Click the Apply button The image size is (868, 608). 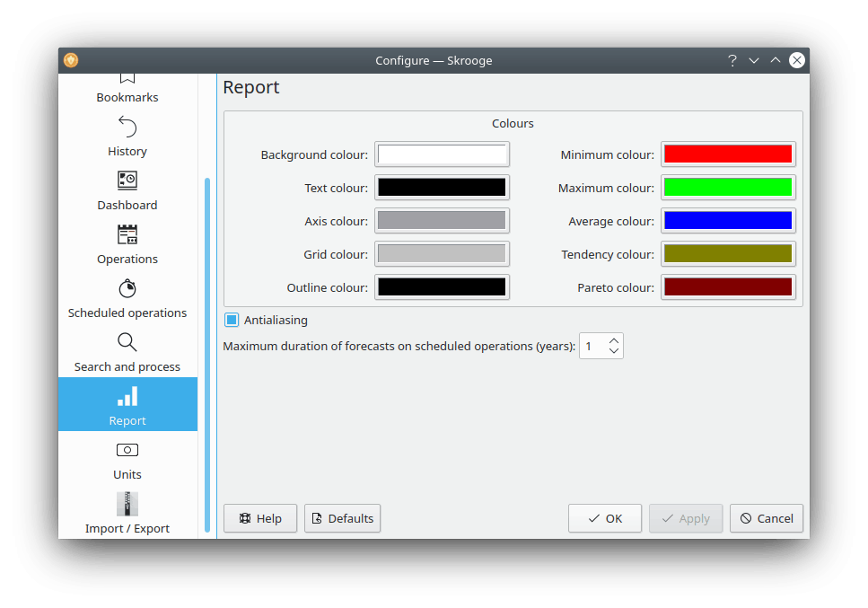(686, 518)
